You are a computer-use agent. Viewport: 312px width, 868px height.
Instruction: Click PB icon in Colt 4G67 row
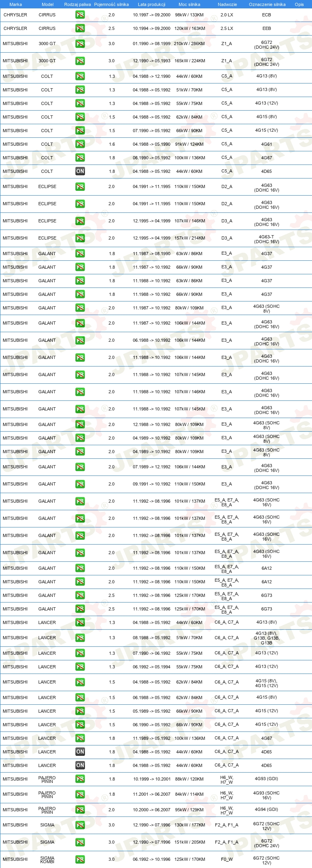click(x=80, y=158)
